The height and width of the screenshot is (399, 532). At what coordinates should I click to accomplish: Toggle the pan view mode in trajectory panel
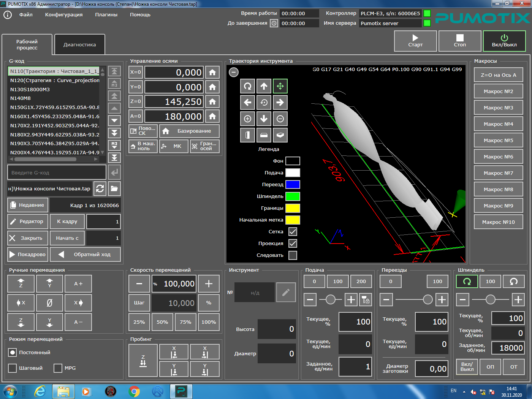pyautogui.click(x=280, y=86)
